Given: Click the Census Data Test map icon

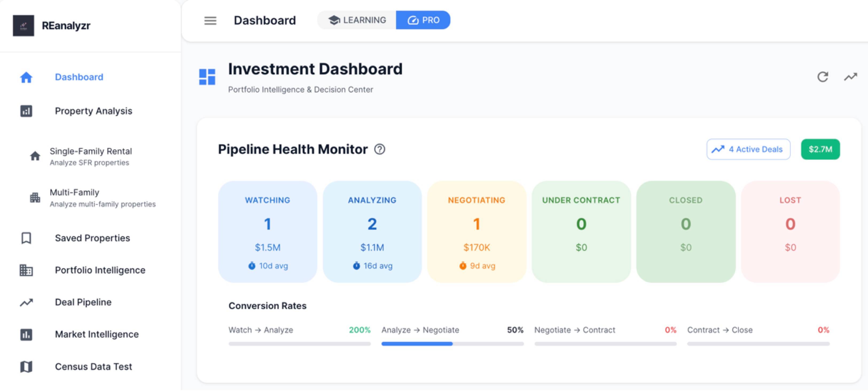Looking at the screenshot, I should [26, 366].
